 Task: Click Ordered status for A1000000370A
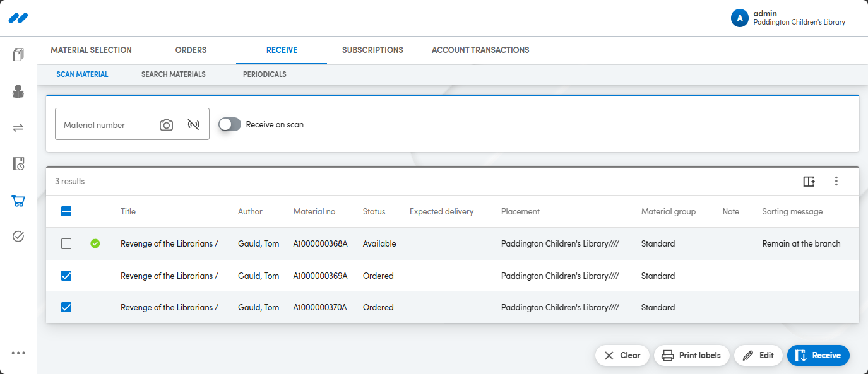[x=378, y=307]
